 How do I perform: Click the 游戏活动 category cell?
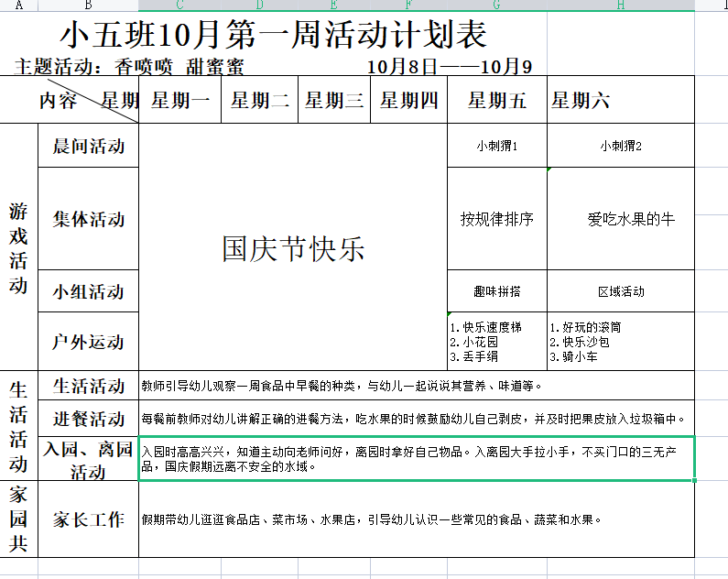[18, 247]
